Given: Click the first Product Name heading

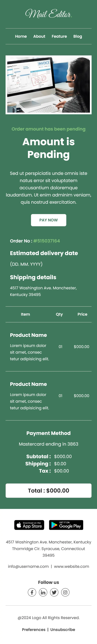Looking at the screenshot, I should click(x=28, y=335).
